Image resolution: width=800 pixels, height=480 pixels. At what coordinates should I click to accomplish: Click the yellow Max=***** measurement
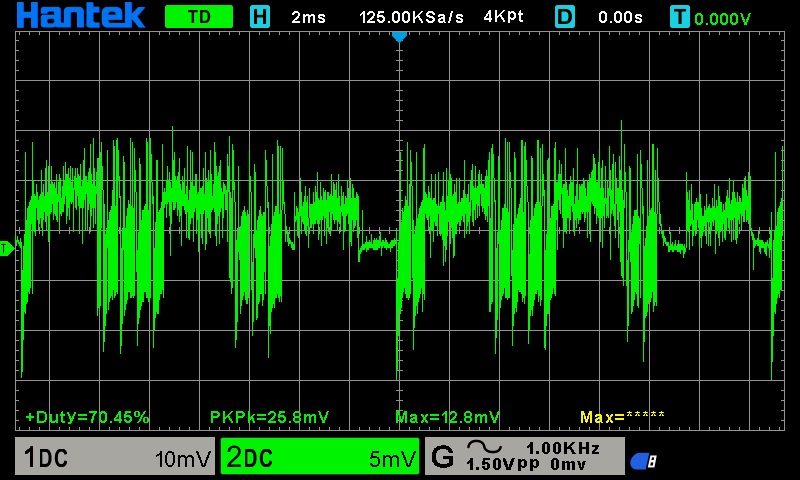(622, 417)
